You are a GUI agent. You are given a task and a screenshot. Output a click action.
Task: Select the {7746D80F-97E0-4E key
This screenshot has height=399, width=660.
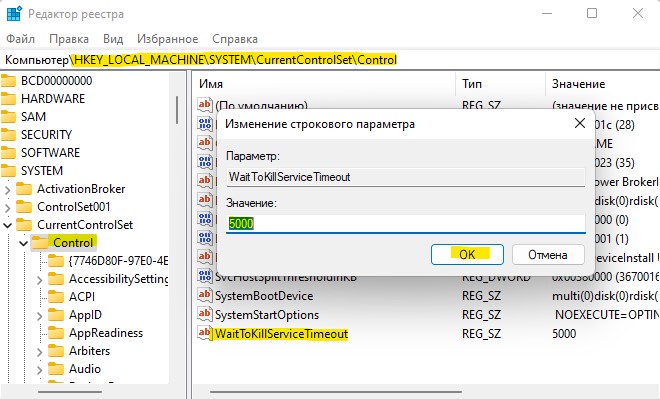[118, 261]
